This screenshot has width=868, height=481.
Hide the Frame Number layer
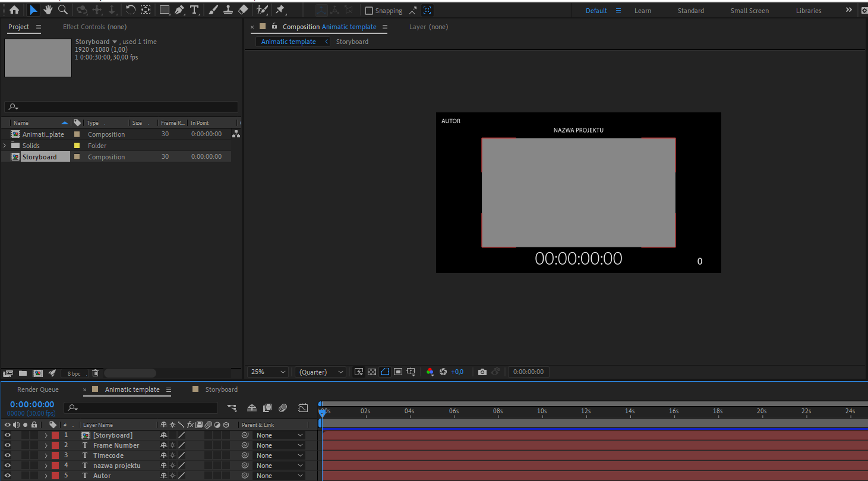[x=8, y=445]
